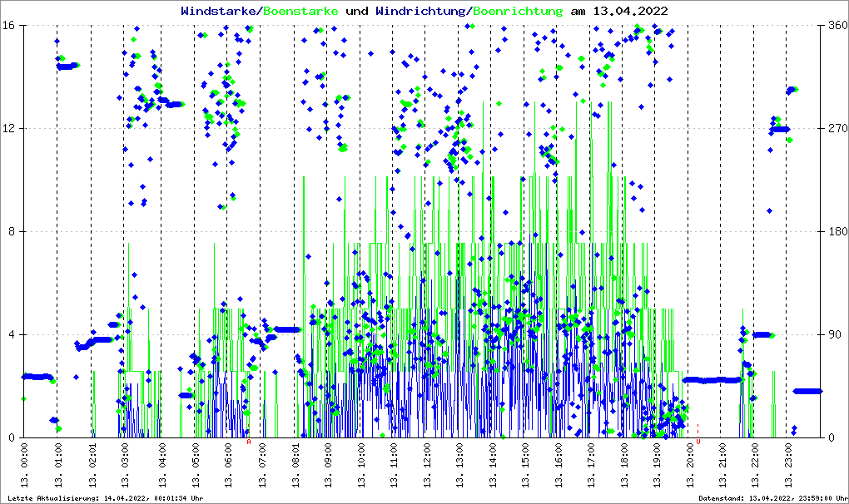Click time label '13. 12:00'
Screen dimensions: 849x504
click(x=426, y=465)
